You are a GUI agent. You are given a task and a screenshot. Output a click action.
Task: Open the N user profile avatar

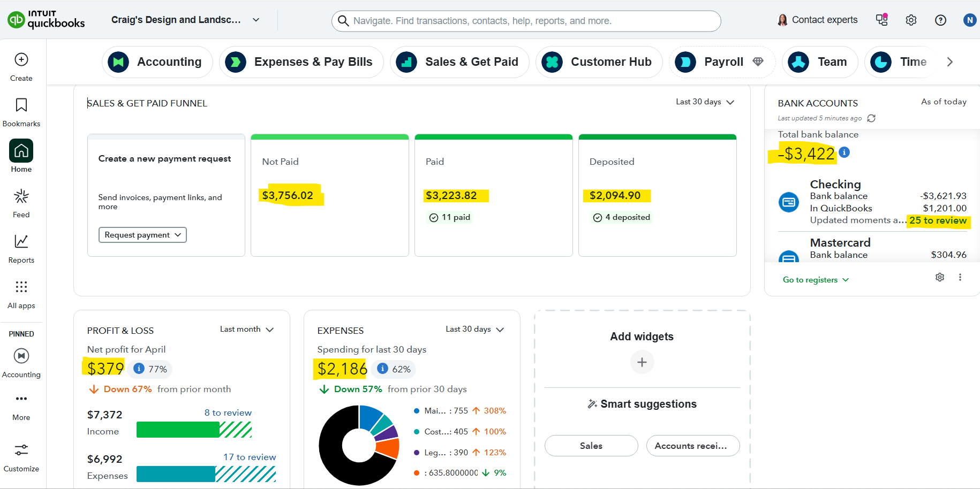[970, 20]
